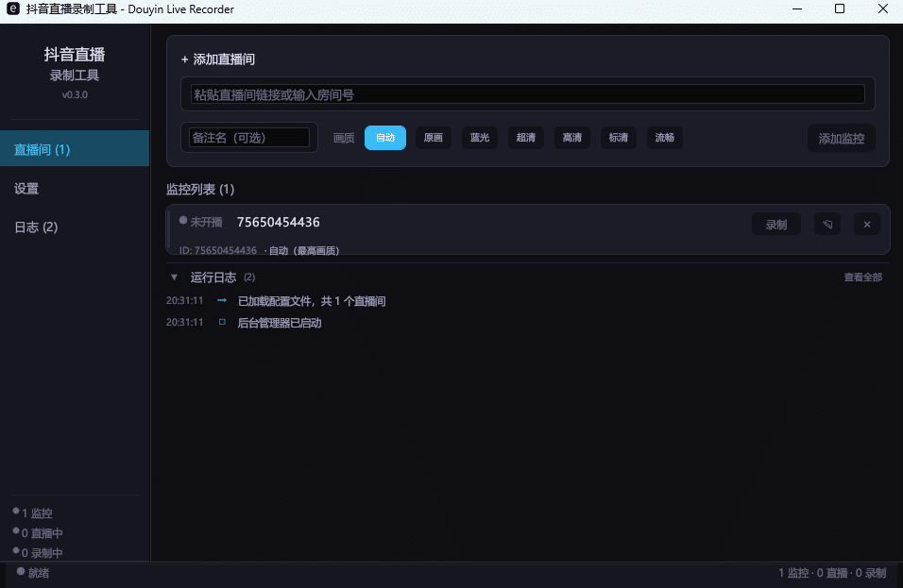Click the log entry 已加载配置文件，共 1 个直播间
Image resolution: width=903 pixels, height=588 pixels.
click(x=312, y=301)
